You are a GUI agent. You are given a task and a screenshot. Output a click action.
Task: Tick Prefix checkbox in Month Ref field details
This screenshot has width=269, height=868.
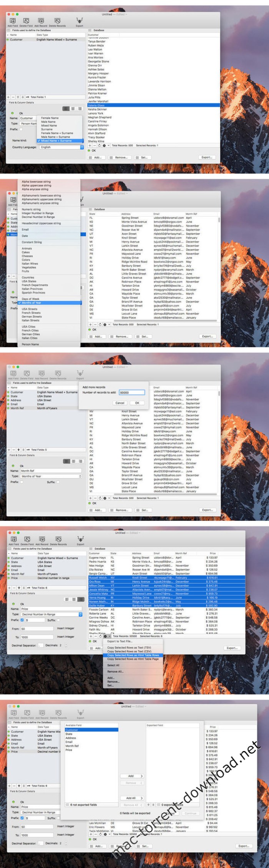(22, 482)
